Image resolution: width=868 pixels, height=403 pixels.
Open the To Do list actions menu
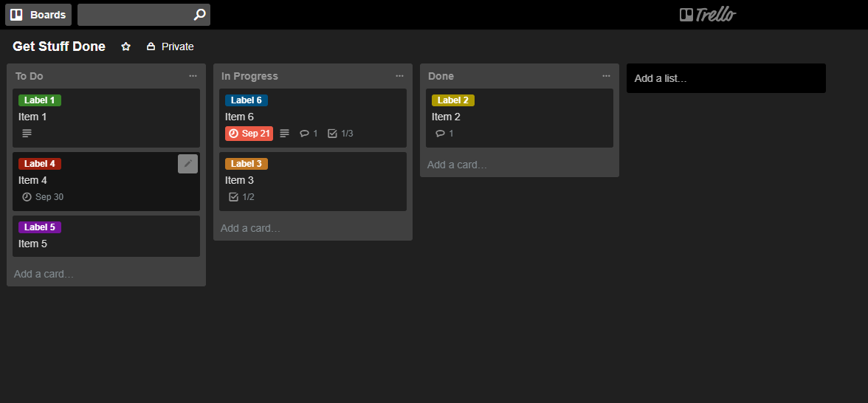(193, 76)
